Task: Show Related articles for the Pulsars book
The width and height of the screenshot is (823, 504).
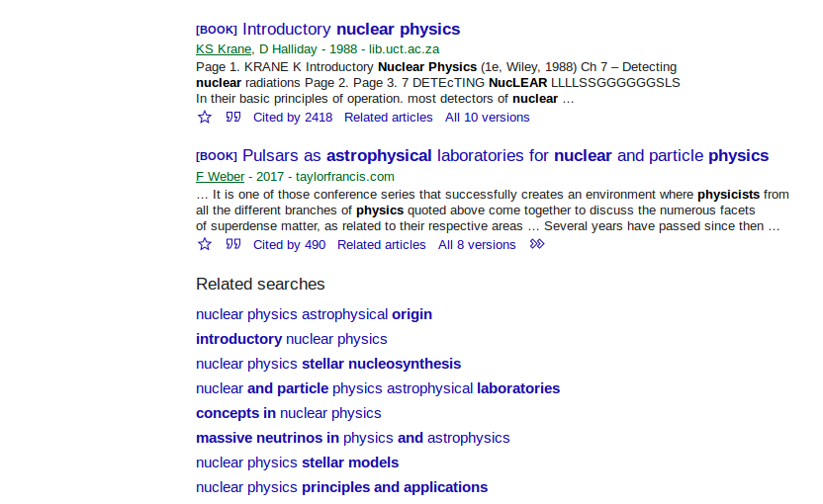Action: (x=381, y=245)
